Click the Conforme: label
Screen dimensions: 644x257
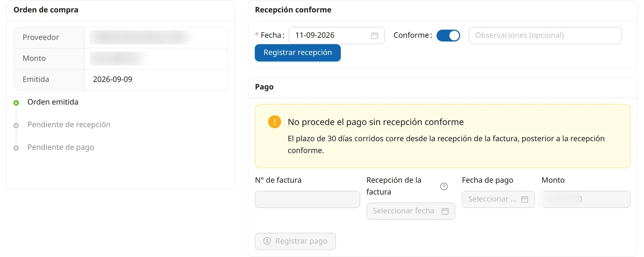(413, 35)
